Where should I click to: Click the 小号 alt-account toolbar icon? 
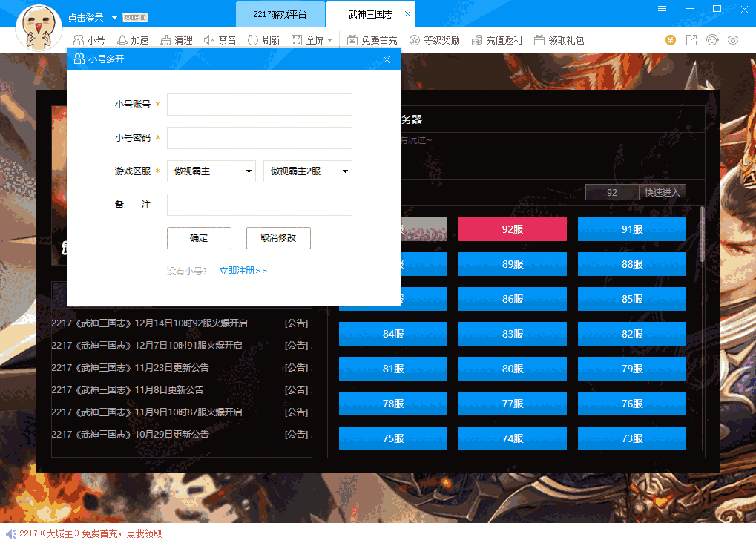tap(78, 40)
